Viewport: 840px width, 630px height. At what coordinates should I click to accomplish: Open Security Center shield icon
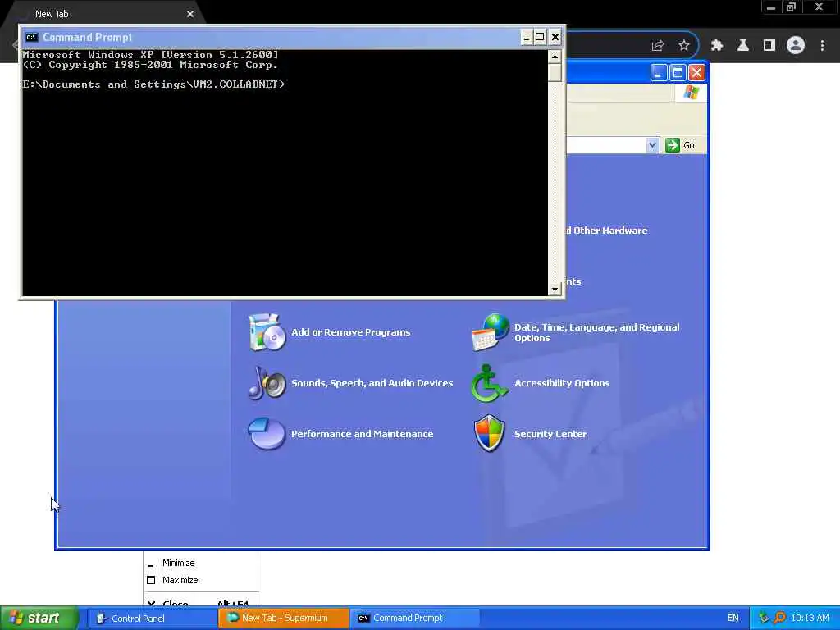point(489,433)
